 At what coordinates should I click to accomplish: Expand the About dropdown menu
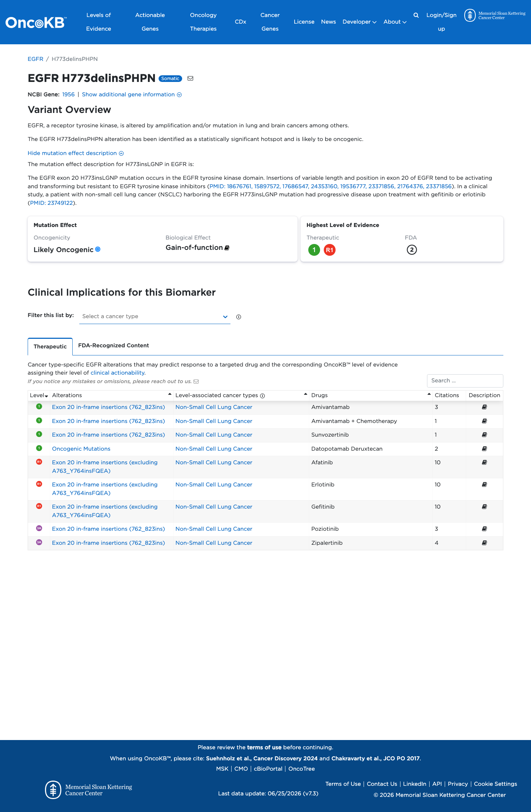tap(395, 22)
